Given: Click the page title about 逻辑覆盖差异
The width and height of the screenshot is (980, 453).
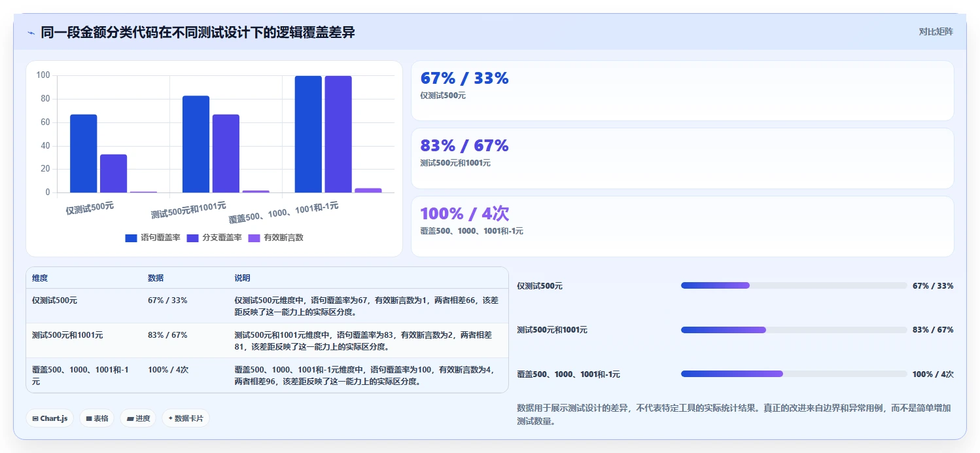Looking at the screenshot, I should [198, 32].
